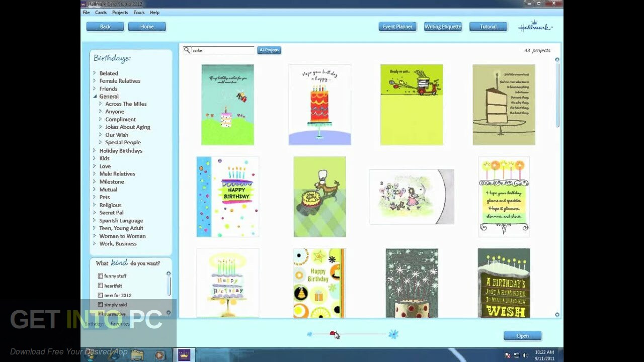Viewport: 644px width, 362px height.
Task: Open the Event Planner
Action: click(397, 27)
